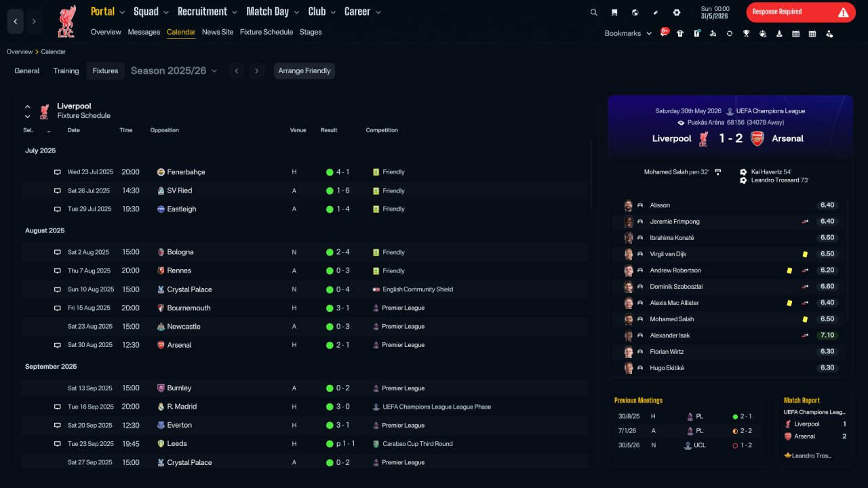Switch to the Training tab
Image resolution: width=868 pixels, height=488 pixels.
pyautogui.click(x=66, y=71)
